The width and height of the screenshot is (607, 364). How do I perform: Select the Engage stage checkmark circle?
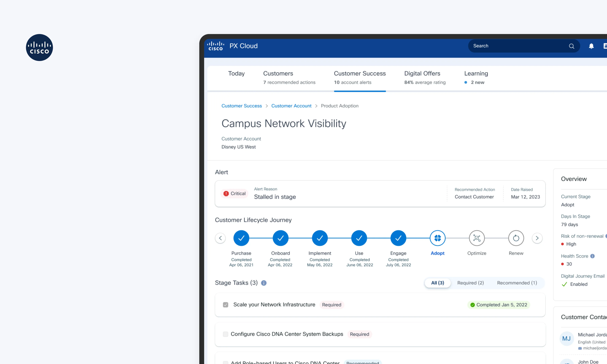click(x=398, y=238)
